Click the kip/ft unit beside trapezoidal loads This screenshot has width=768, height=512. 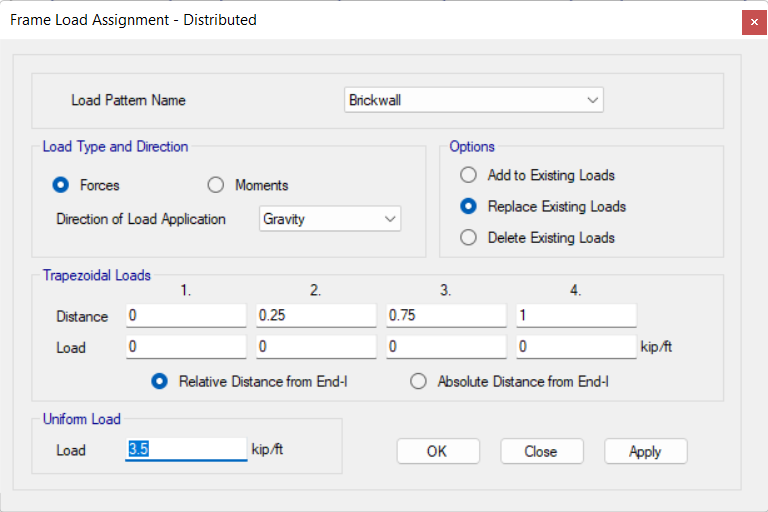pos(656,347)
